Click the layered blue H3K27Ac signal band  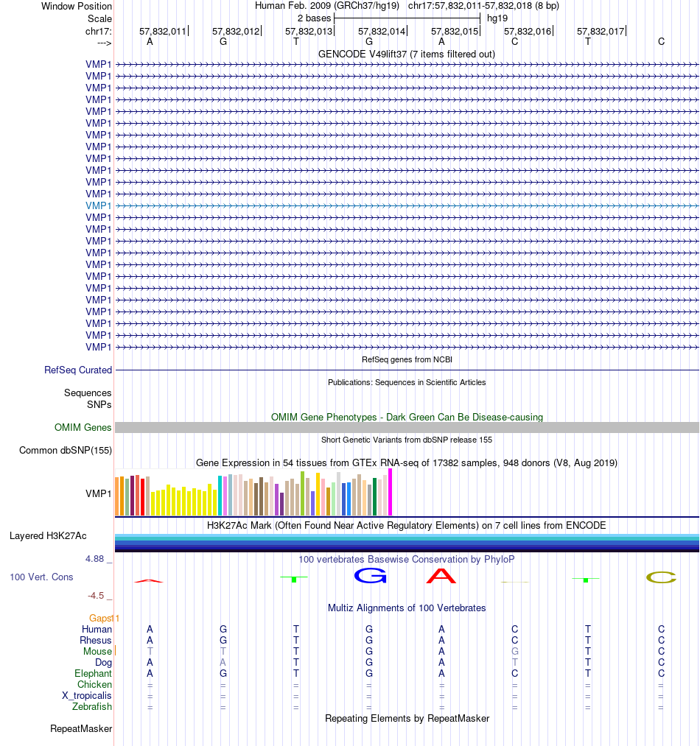407,543
